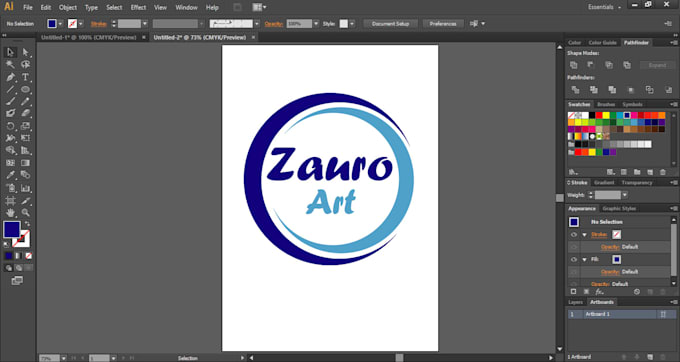
Task: Toggle visibility eye of Fill attribute
Action: (x=574, y=259)
